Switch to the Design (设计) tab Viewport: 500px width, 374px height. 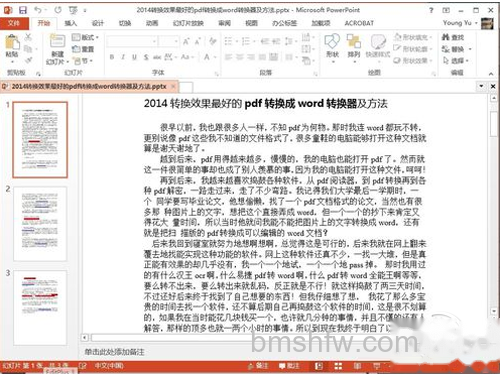pos(98,23)
